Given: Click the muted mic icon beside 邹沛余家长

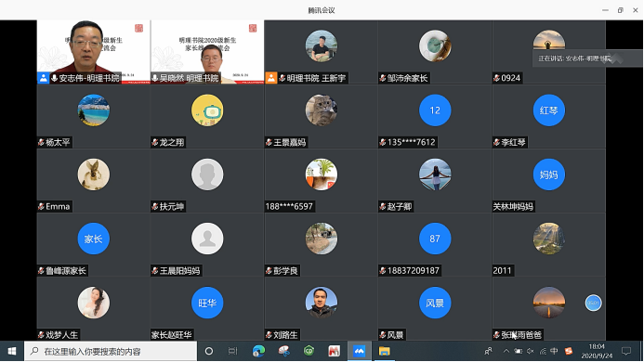Looking at the screenshot, I should (382, 78).
